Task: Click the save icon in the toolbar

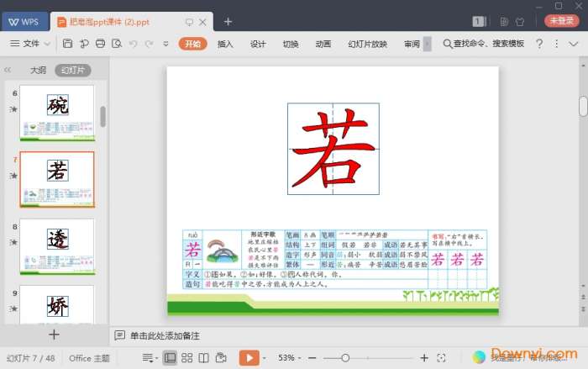Action: click(x=67, y=44)
